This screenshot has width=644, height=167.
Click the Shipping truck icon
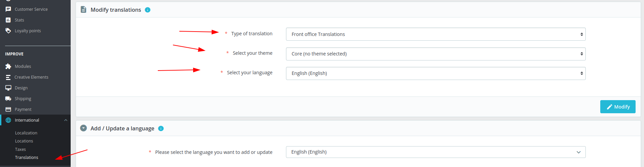click(x=8, y=98)
